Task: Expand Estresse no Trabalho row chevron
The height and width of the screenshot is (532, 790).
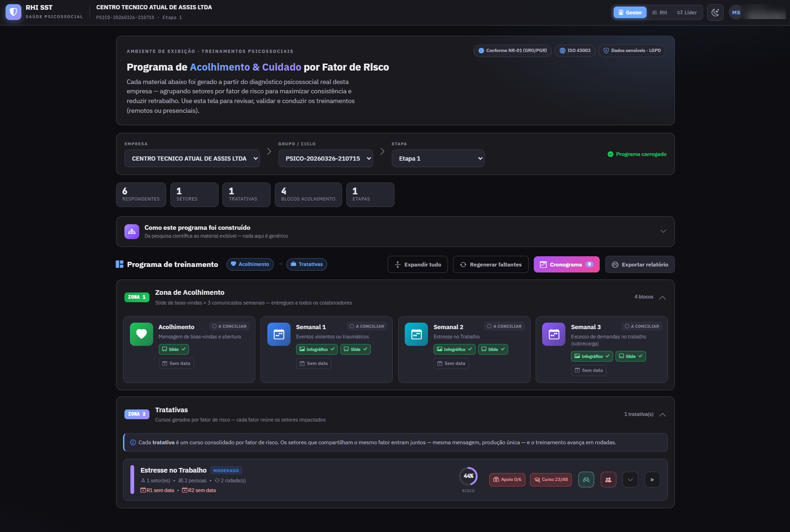Action: tap(630, 480)
